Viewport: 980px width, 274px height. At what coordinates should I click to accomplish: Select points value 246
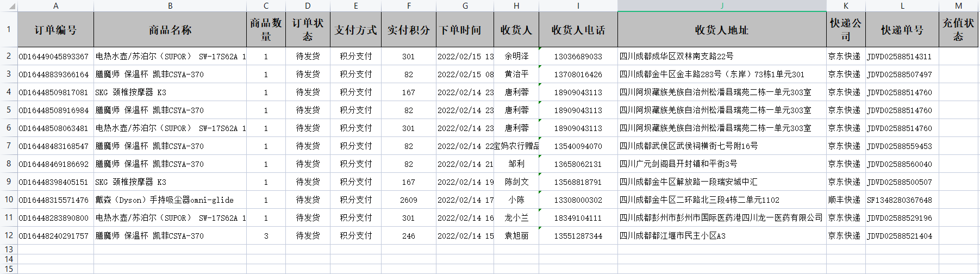coord(409,235)
